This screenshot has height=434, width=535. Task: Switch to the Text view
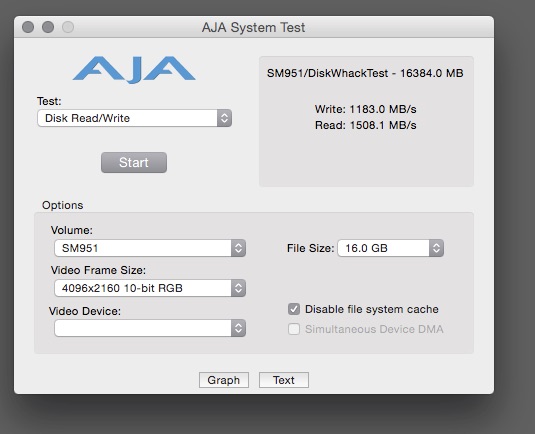[284, 380]
